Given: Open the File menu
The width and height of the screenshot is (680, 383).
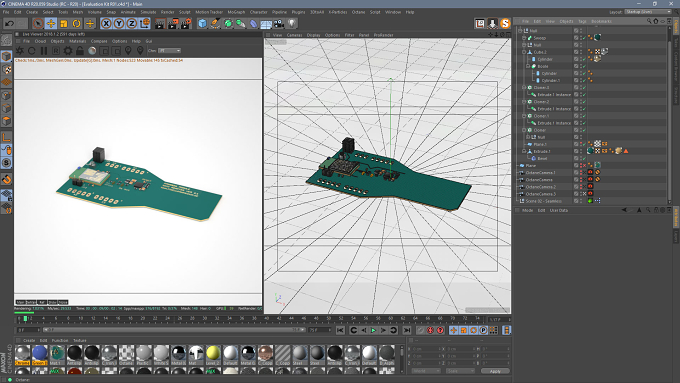Looking at the screenshot, I should coord(6,12).
